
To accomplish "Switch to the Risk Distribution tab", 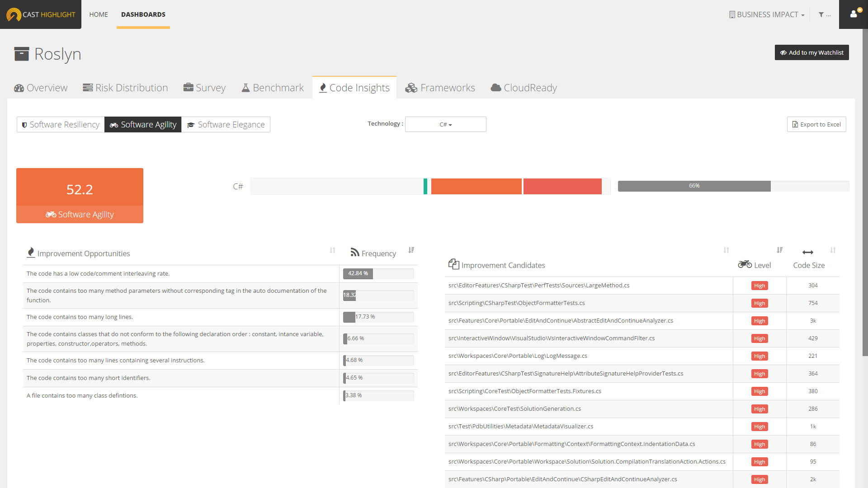I will coord(125,88).
